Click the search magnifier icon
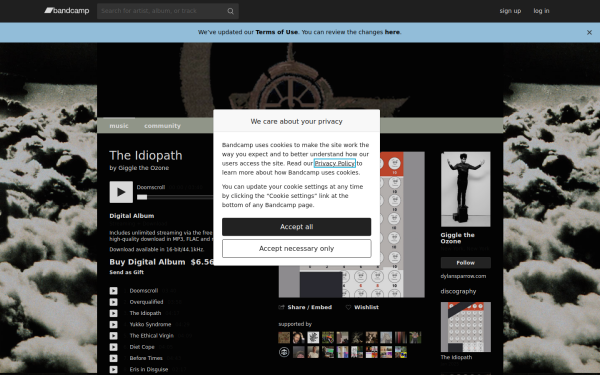Viewport: 600px width, 375px height. [230, 11]
